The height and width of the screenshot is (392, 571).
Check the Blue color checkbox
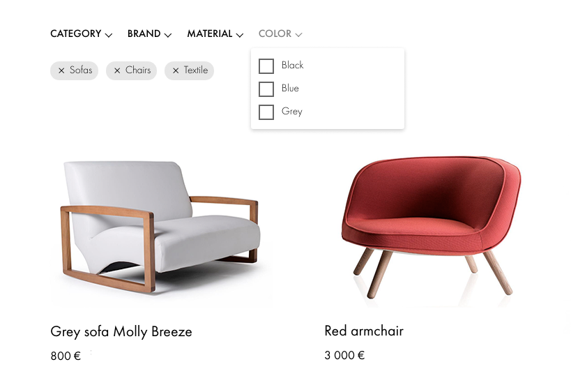pyautogui.click(x=266, y=89)
